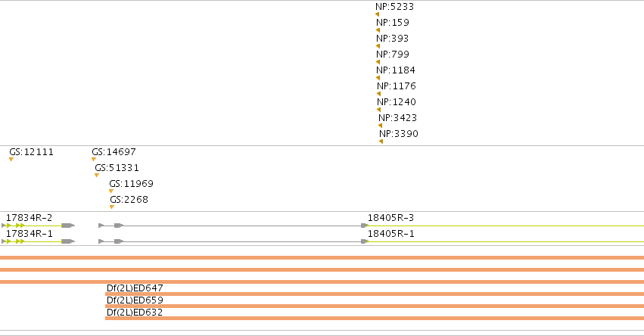Click the NP:159 insertion marker triangle
Image resolution: width=644 pixels, height=336 pixels.
[378, 30]
